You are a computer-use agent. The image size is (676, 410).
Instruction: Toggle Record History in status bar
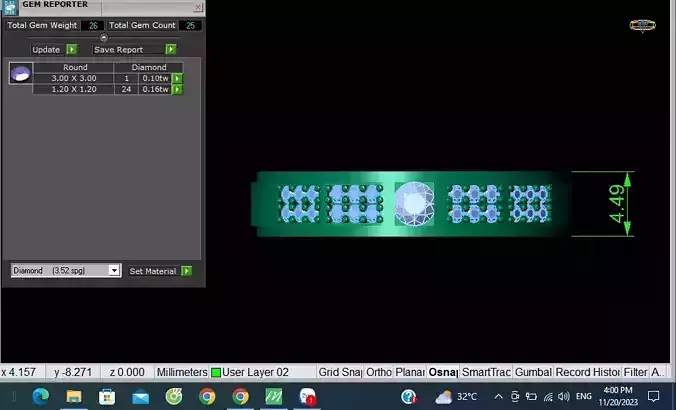(588, 372)
